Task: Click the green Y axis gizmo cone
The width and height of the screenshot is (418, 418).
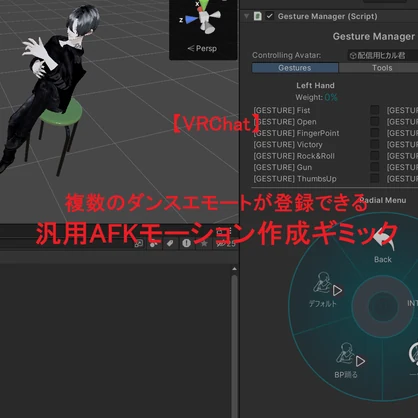Action: click(205, 5)
